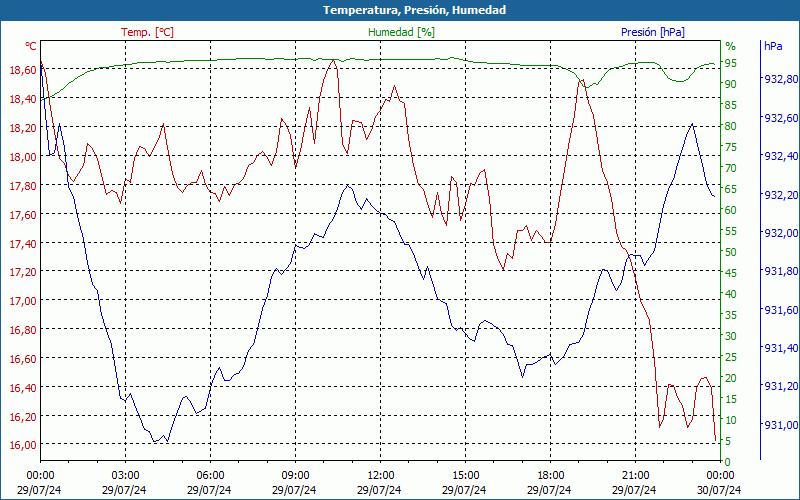800x500 pixels.
Task: Click temperature axis value 16,00
Action: point(22,445)
